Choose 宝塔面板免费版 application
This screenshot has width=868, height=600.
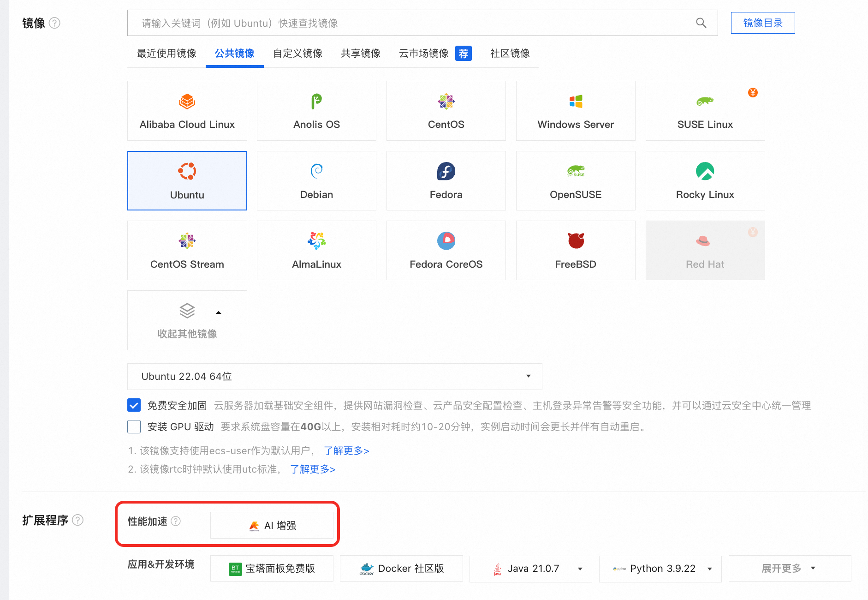(x=272, y=568)
